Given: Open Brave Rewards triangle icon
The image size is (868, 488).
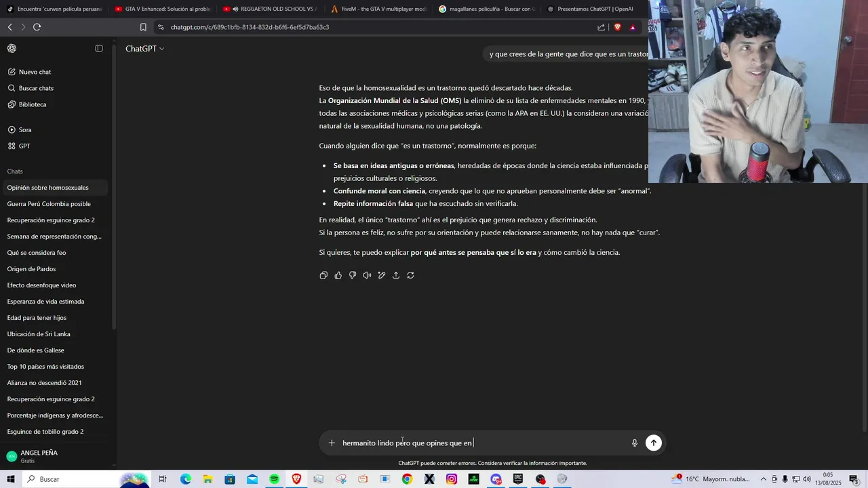Looking at the screenshot, I should [633, 27].
